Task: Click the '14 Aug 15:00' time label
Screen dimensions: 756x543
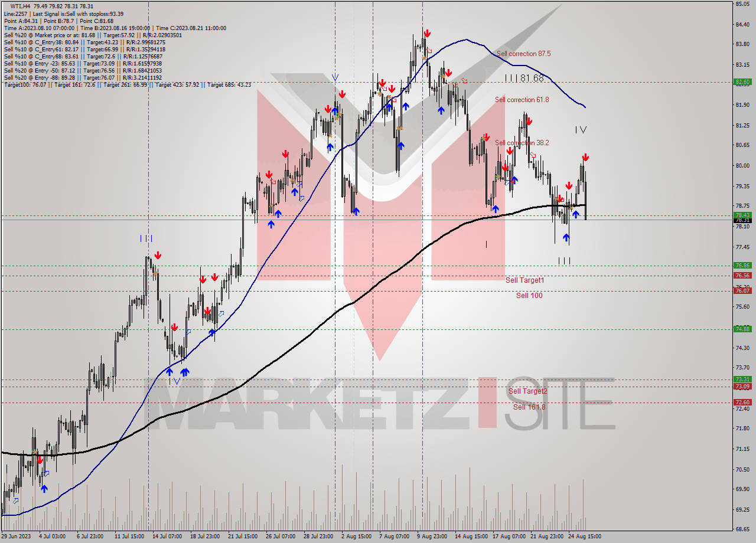Action: coord(470,537)
